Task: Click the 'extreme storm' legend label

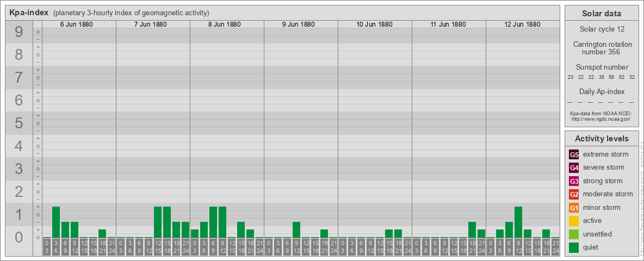Action: [605, 154]
